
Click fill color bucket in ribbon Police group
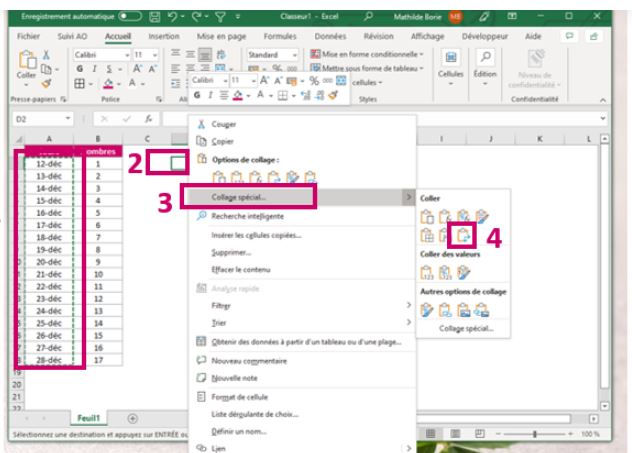tap(108, 83)
